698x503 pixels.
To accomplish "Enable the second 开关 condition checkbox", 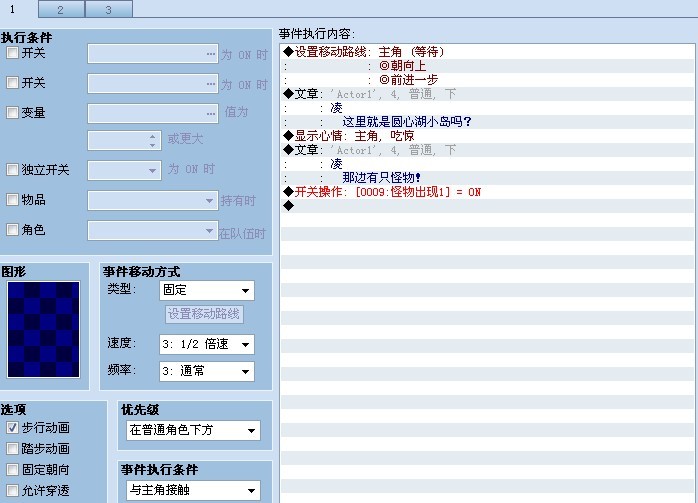I will tap(12, 83).
